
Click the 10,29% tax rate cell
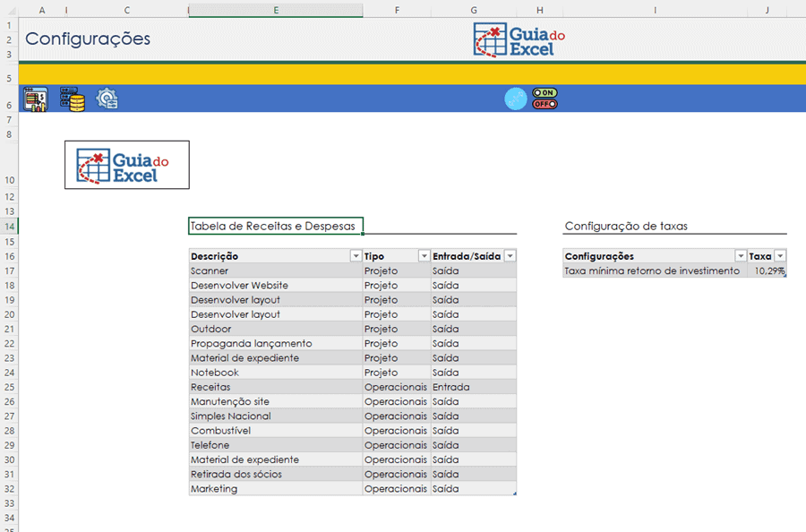[767, 270]
